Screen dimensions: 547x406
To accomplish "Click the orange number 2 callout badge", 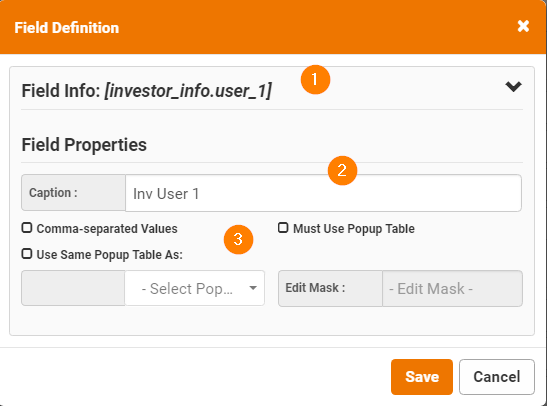I will tap(342, 171).
